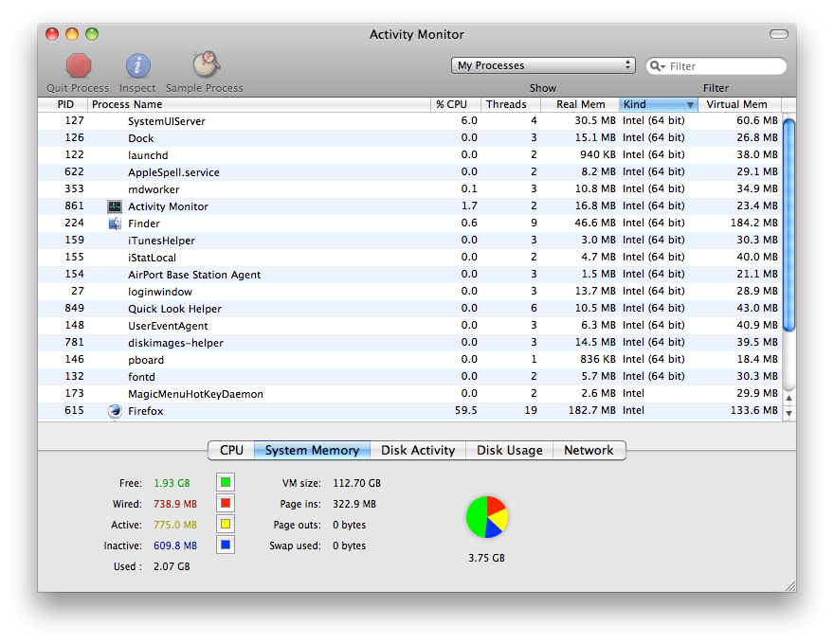Select the loginwindow process row
The width and height of the screenshot is (834, 644).
(x=410, y=291)
